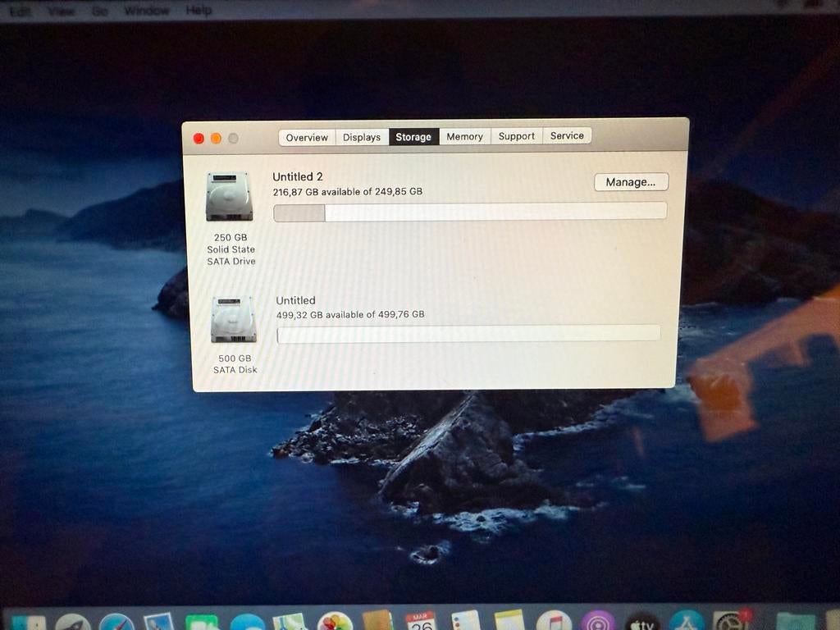This screenshot has width=840, height=630.
Task: Click the Untitled 2 storage usage bar
Action: tap(470, 211)
